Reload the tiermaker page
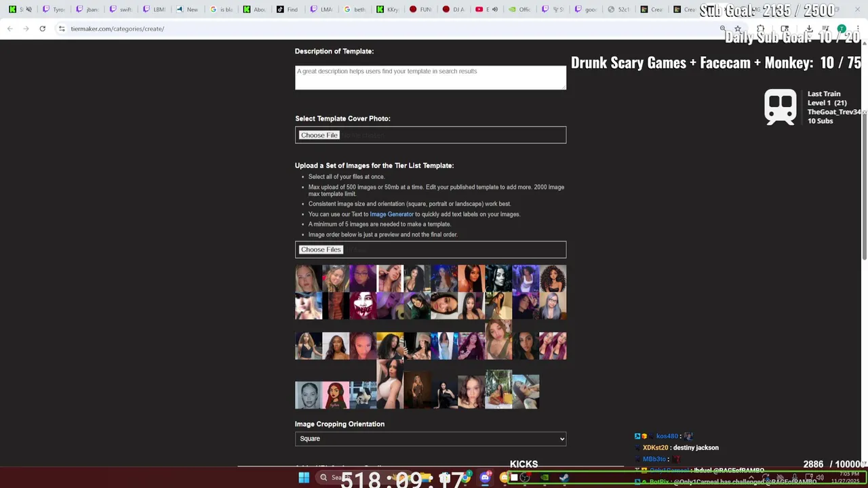868x488 pixels. pyautogui.click(x=42, y=28)
